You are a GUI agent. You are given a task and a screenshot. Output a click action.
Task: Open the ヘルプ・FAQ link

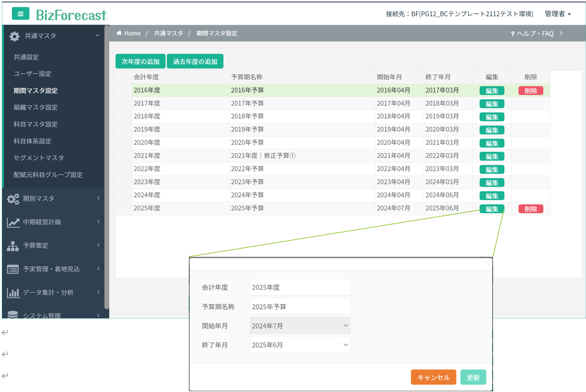(x=535, y=33)
